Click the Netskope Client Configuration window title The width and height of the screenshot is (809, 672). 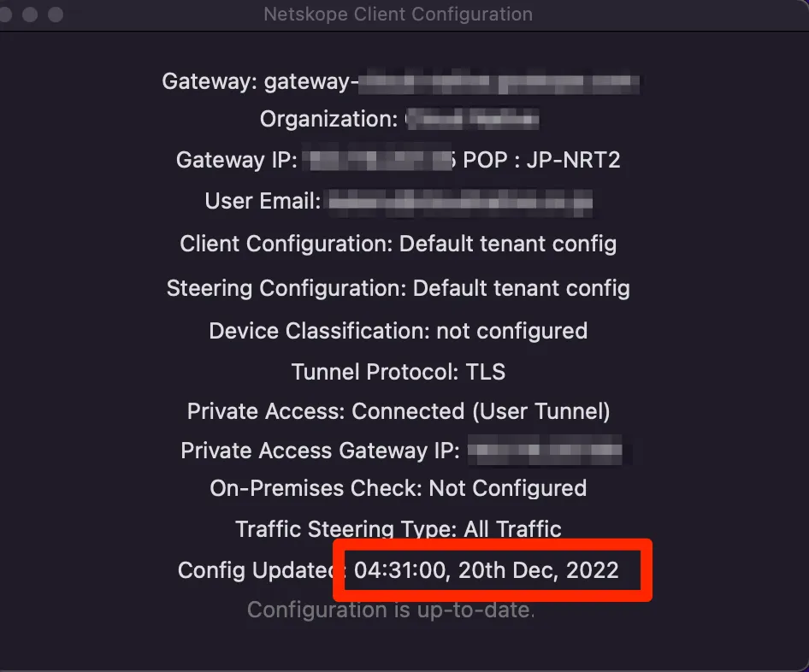click(x=398, y=15)
